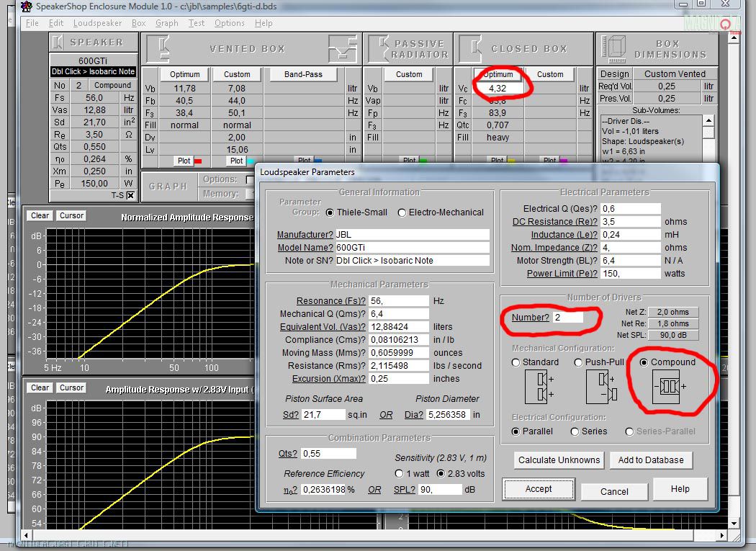Click the Qts input field in the dialog
This screenshot has width=756, height=551.
click(329, 454)
